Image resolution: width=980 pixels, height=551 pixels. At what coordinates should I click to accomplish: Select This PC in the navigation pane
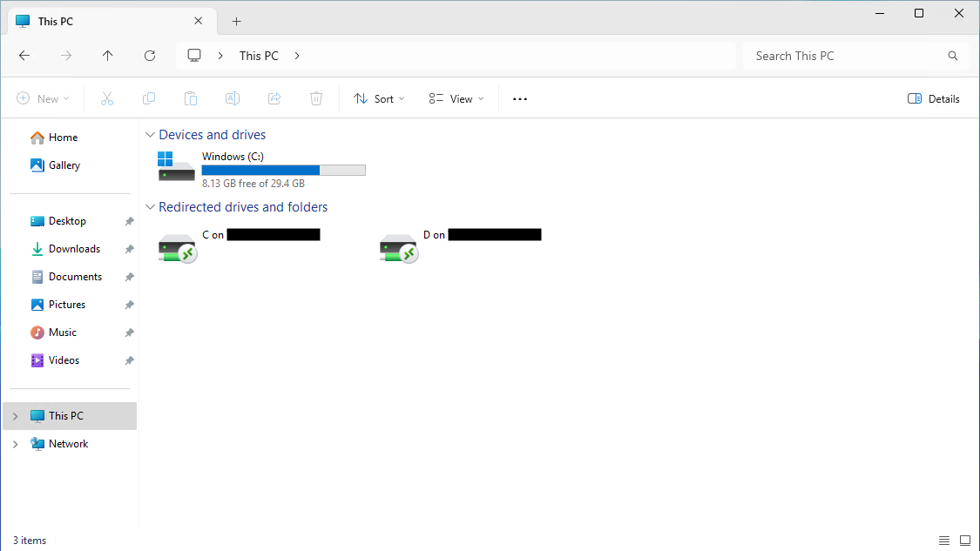tap(70, 416)
